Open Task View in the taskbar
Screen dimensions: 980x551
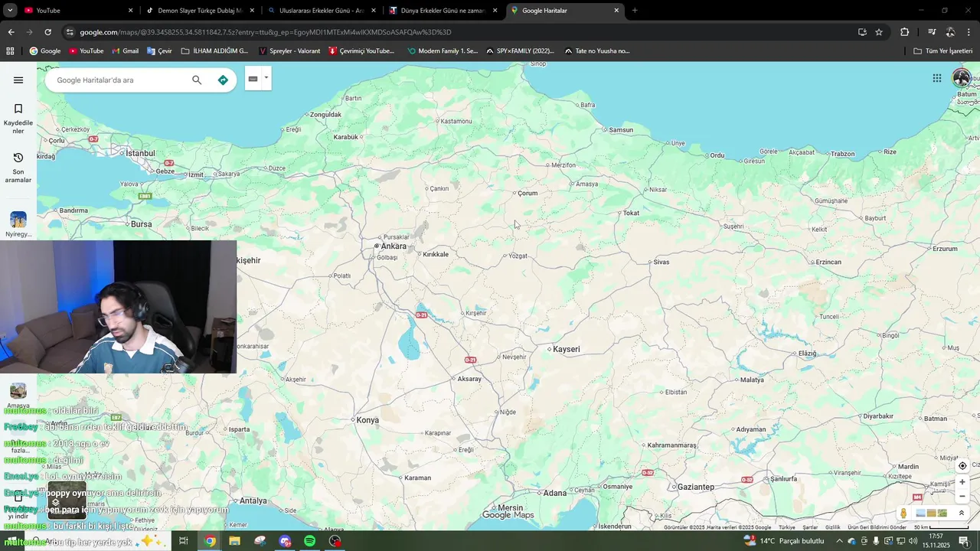pos(184,541)
